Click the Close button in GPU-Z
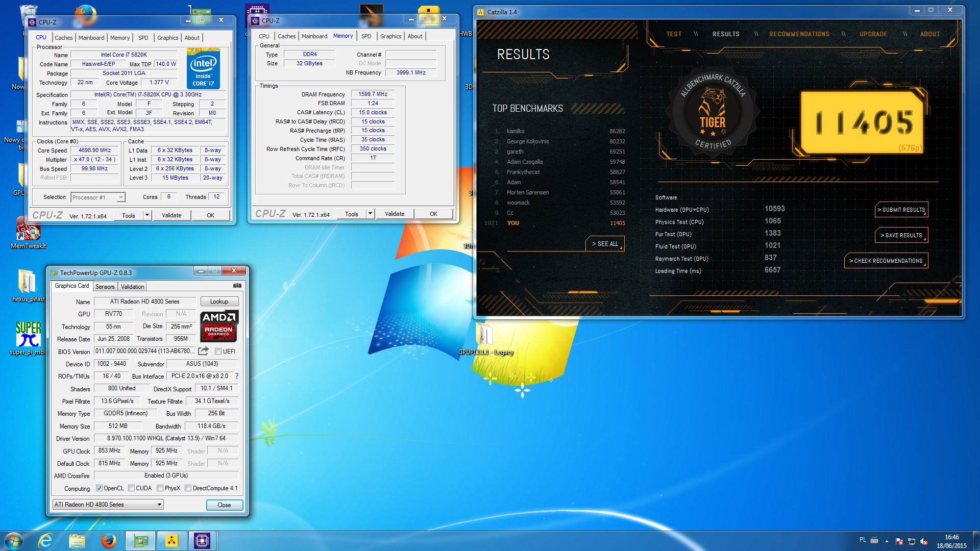This screenshot has width=980, height=551. coord(224,505)
